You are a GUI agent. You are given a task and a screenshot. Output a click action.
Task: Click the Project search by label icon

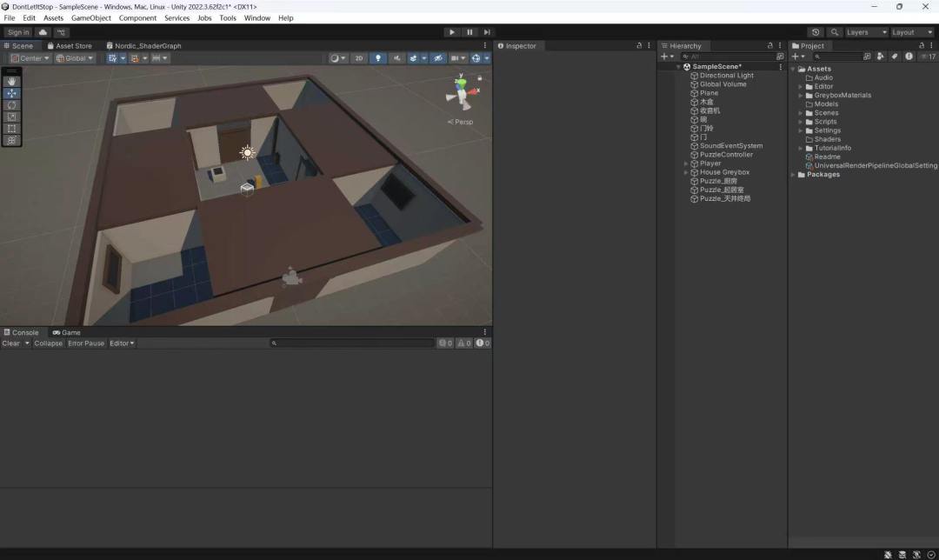[x=895, y=57]
